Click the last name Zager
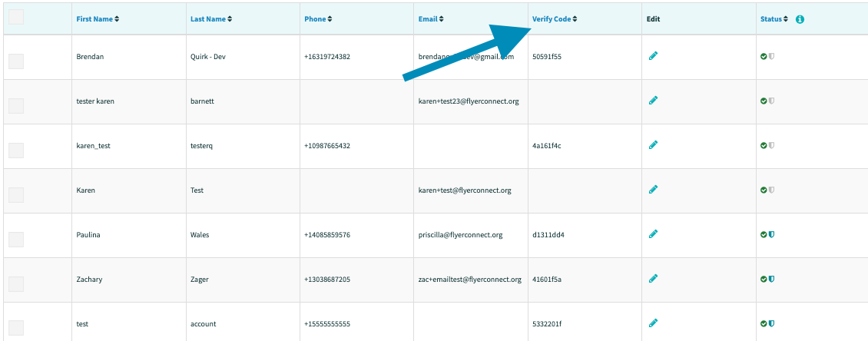868x341 pixels. [x=199, y=279]
